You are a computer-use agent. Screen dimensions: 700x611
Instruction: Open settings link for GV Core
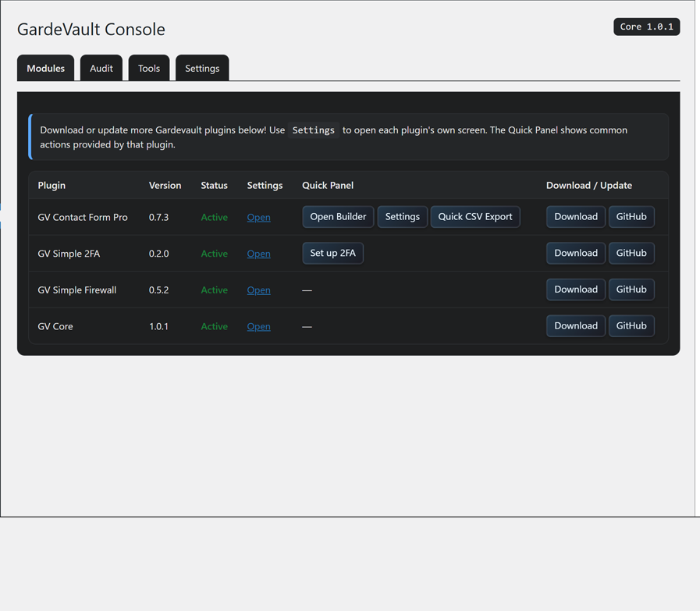coord(258,326)
